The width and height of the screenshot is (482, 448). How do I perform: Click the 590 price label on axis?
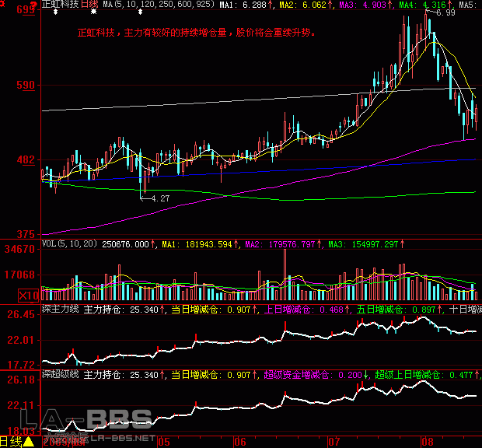tap(26, 85)
